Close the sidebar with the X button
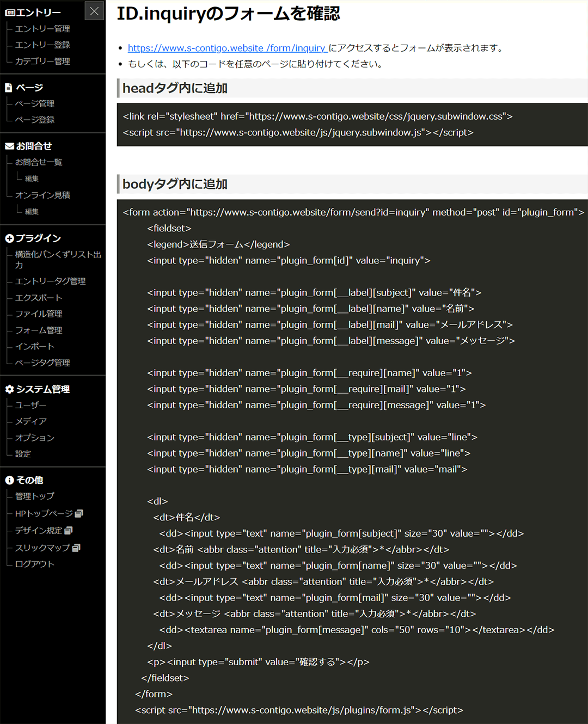Screen dimensions: 588x724 tap(94, 11)
